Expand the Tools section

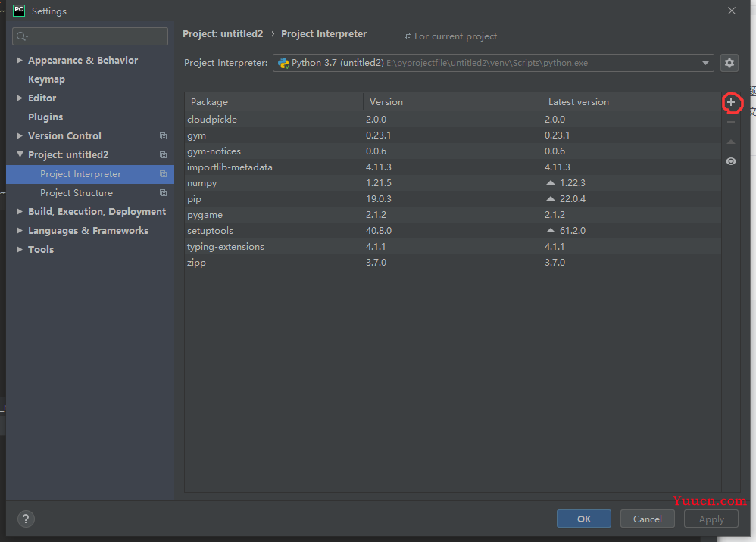[x=19, y=249]
